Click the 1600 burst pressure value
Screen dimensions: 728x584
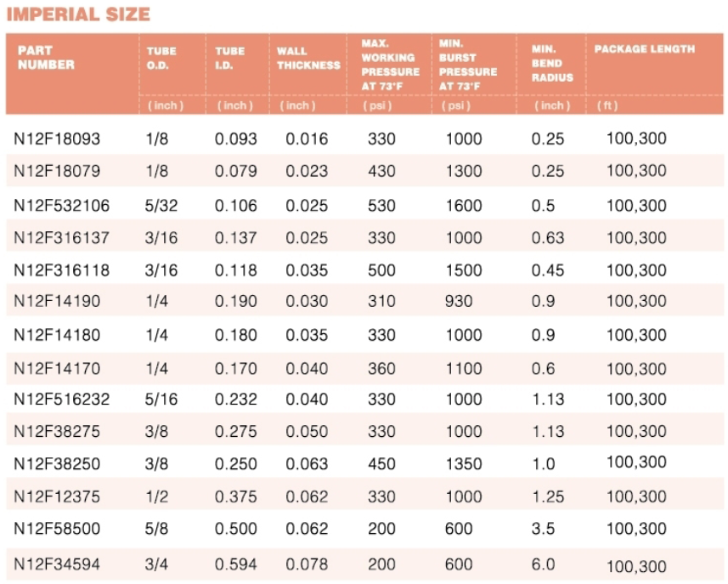[x=463, y=206]
